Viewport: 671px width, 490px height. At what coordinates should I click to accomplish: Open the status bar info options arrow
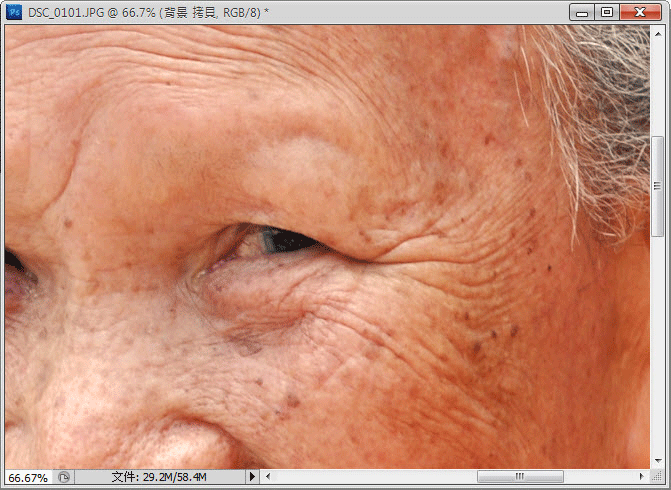coord(251,477)
